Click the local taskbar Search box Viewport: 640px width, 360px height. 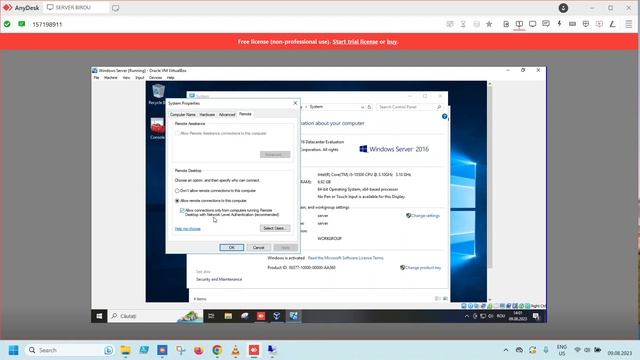point(69,350)
